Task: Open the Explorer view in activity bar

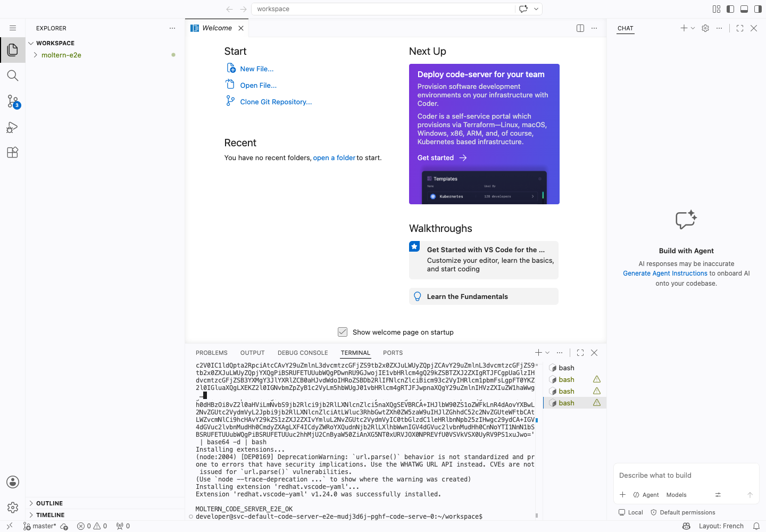Action: (13, 50)
